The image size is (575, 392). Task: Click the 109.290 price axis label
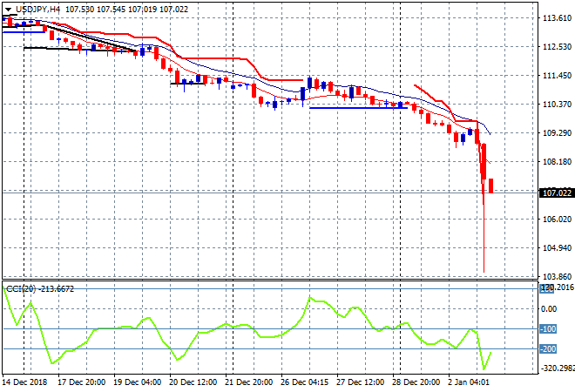(557, 132)
